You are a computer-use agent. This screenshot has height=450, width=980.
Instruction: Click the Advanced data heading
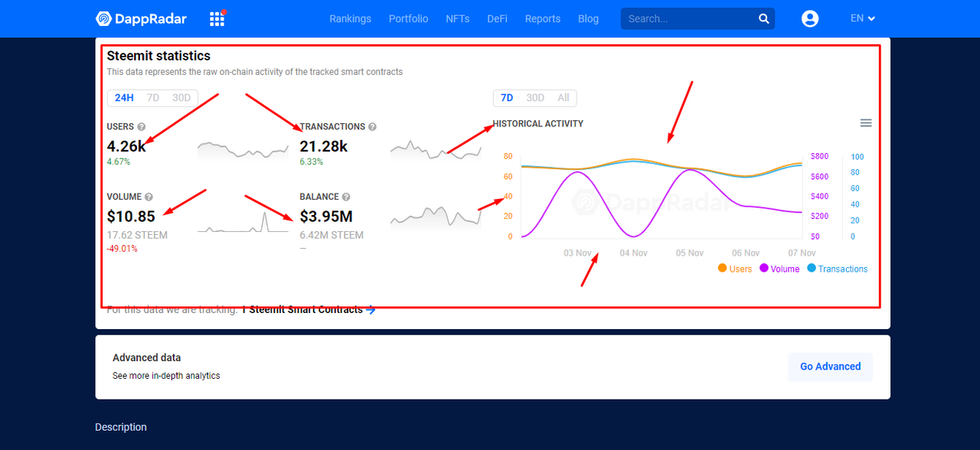point(147,357)
